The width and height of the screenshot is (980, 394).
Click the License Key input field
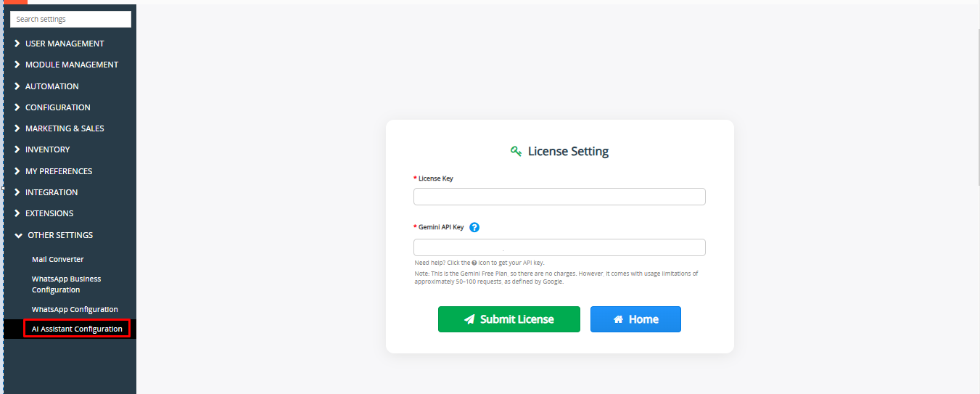(559, 197)
